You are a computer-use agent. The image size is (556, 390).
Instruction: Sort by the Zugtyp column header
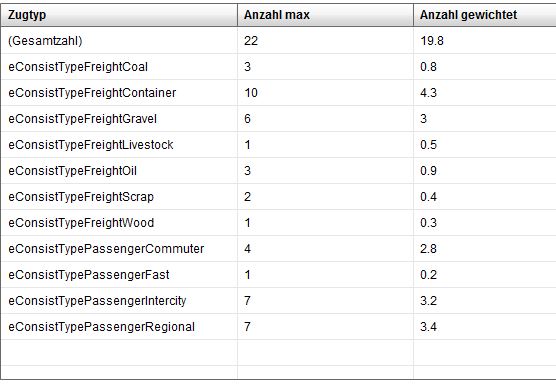click(119, 15)
